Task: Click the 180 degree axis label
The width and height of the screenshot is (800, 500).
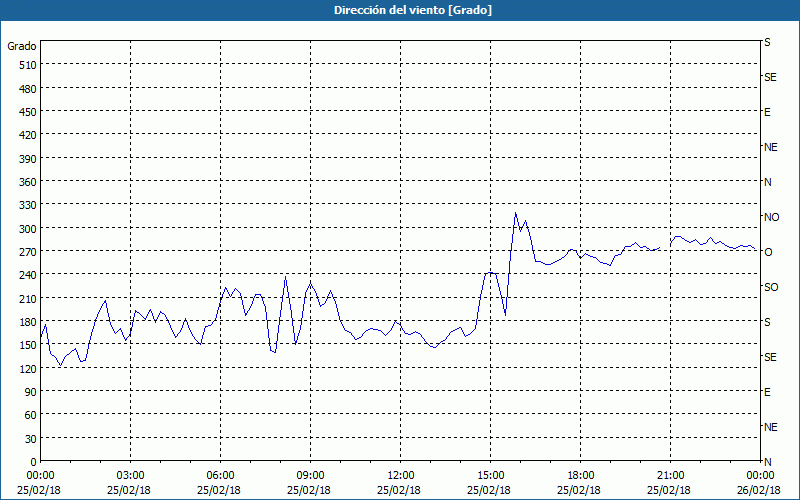Action: pos(28,322)
